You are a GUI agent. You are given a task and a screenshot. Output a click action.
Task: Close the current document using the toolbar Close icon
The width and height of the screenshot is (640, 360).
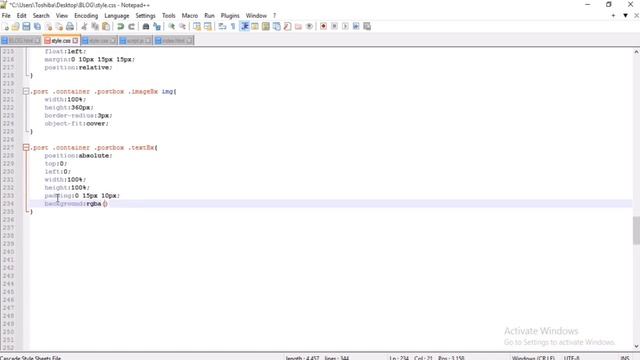click(48, 27)
